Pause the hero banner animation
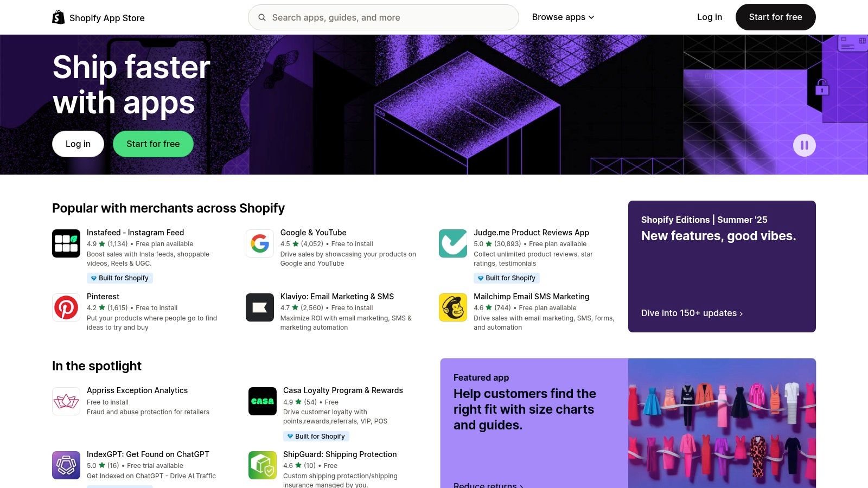The image size is (868, 488). [x=805, y=145]
